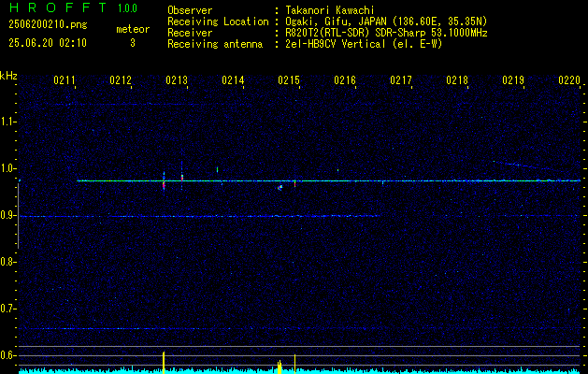
Task: Click observer name Takanori Kawachi
Action: pyautogui.click(x=330, y=10)
